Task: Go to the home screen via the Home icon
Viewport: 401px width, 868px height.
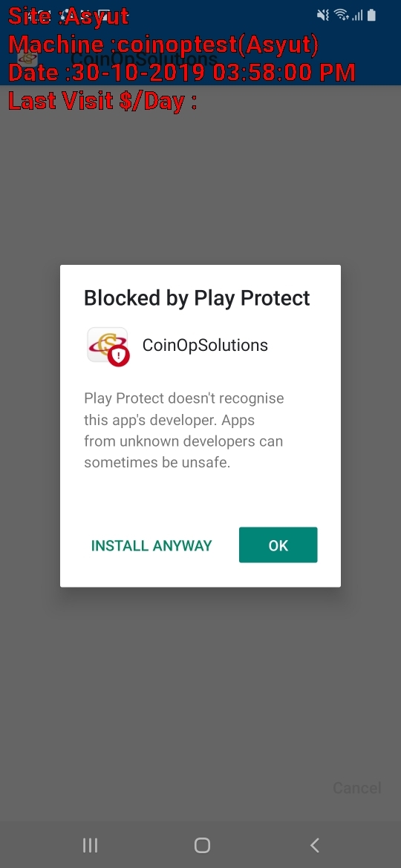Action: click(202, 845)
